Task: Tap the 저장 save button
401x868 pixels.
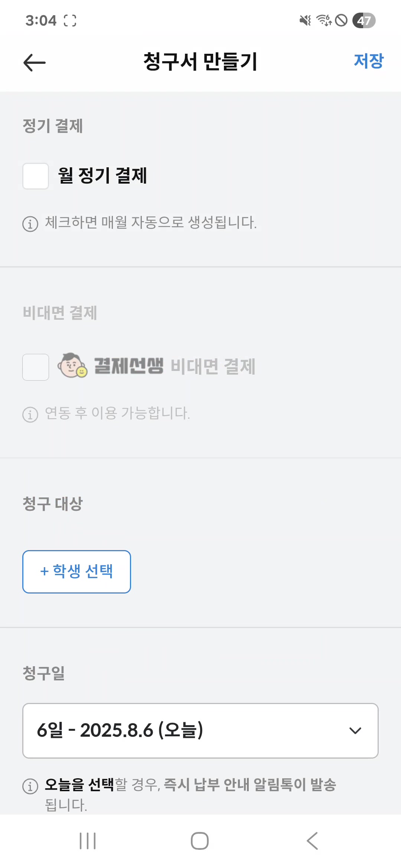Action: coord(368,61)
